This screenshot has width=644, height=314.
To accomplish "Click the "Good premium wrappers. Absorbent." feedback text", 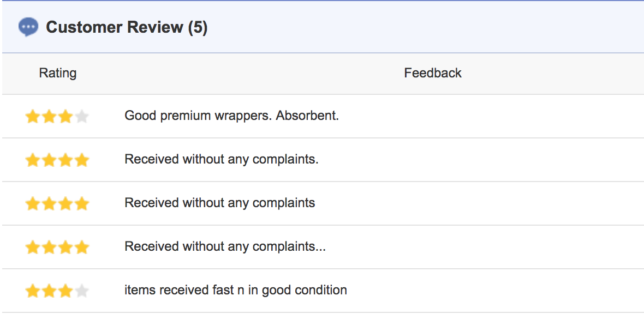I will click(x=232, y=116).
